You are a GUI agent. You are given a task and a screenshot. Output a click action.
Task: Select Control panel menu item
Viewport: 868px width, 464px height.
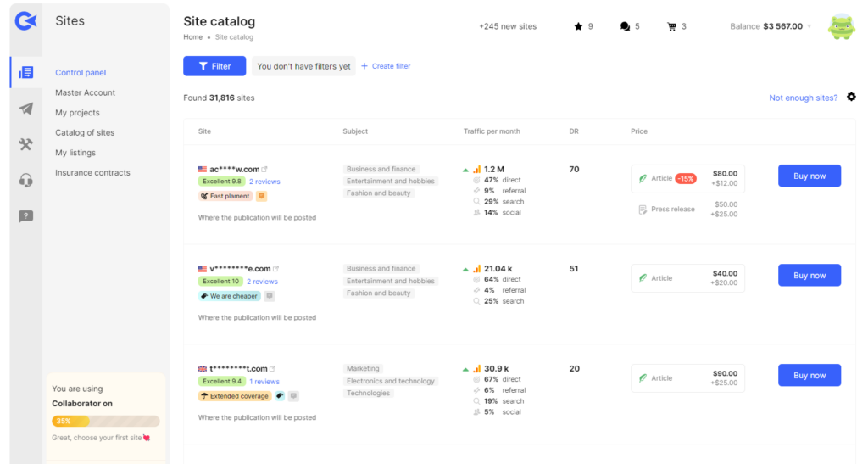pyautogui.click(x=81, y=73)
